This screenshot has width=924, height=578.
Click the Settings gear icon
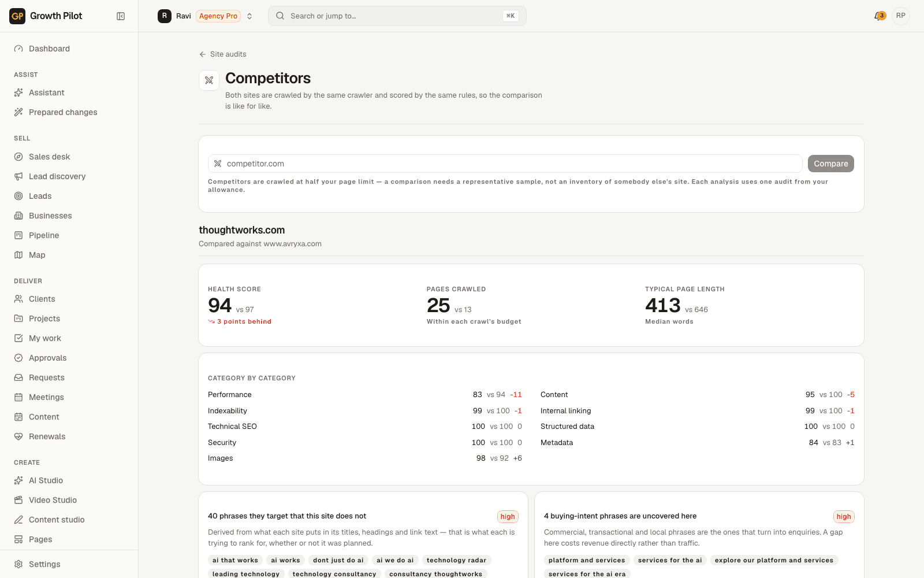point(18,564)
